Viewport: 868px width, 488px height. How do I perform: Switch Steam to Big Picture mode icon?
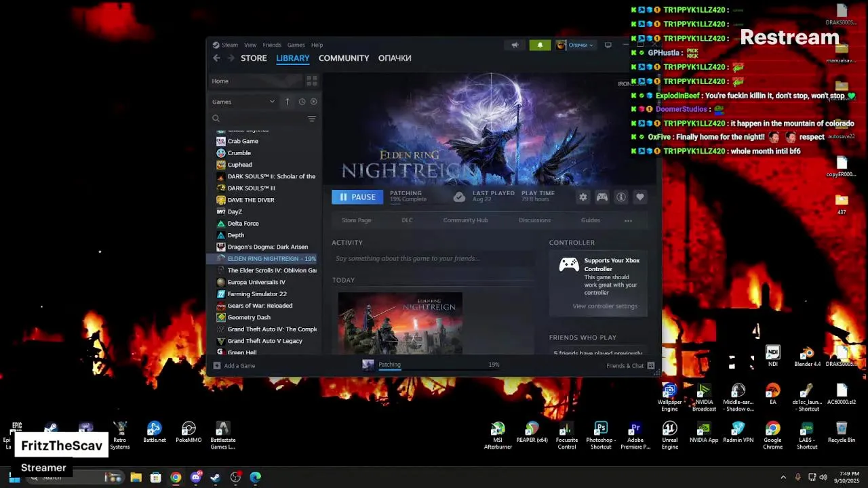point(608,45)
